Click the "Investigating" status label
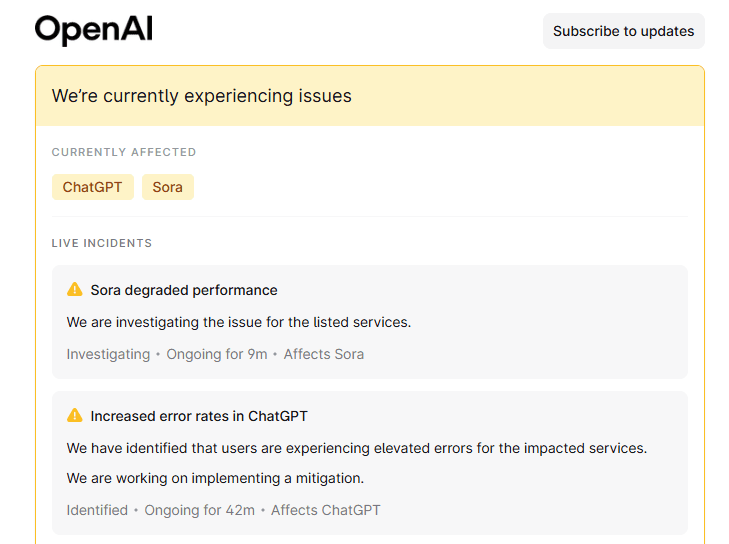This screenshot has width=729, height=544. point(108,354)
